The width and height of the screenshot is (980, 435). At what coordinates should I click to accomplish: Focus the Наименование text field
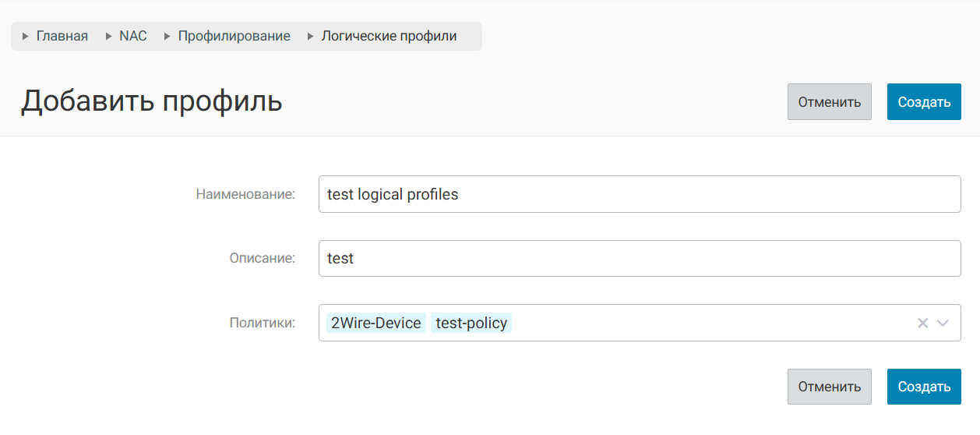[x=639, y=194]
